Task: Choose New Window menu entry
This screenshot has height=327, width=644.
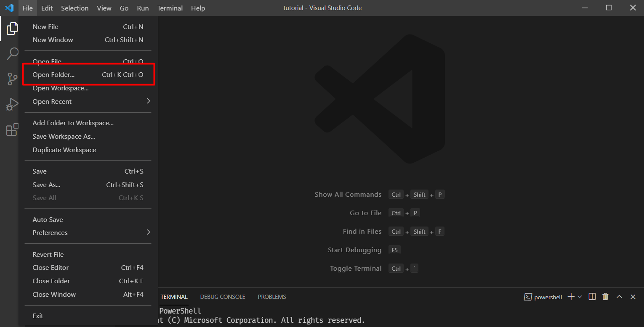Action: coord(88,40)
